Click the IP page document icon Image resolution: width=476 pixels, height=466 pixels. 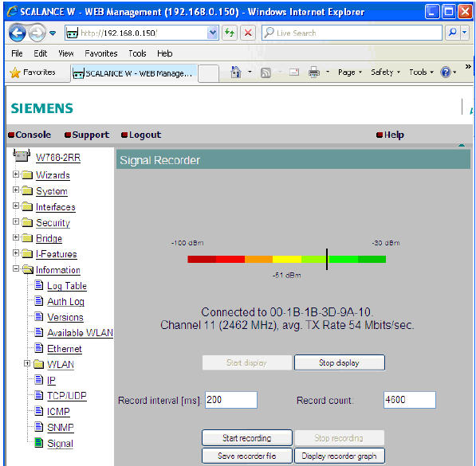(38, 379)
